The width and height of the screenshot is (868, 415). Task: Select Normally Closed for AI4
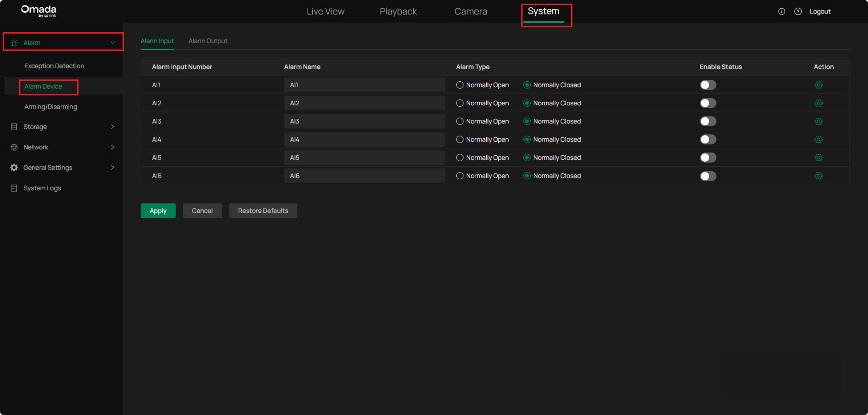[527, 139]
